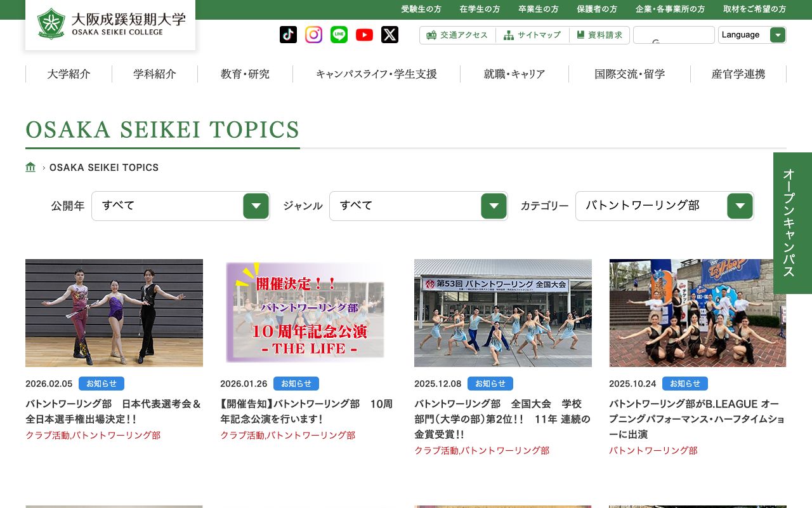Click inside the search input field
812x508 pixels.
674,34
